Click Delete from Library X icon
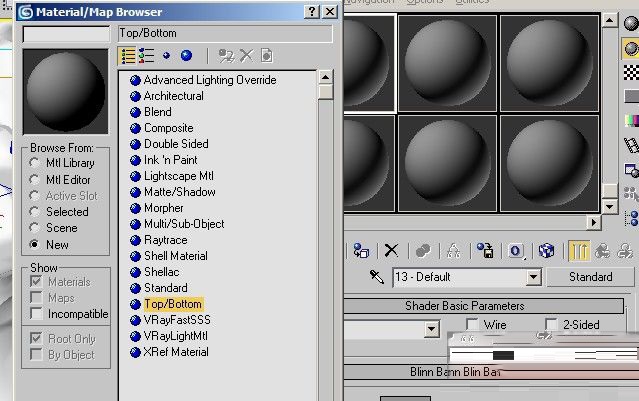This screenshot has height=401, width=639. coord(246,56)
